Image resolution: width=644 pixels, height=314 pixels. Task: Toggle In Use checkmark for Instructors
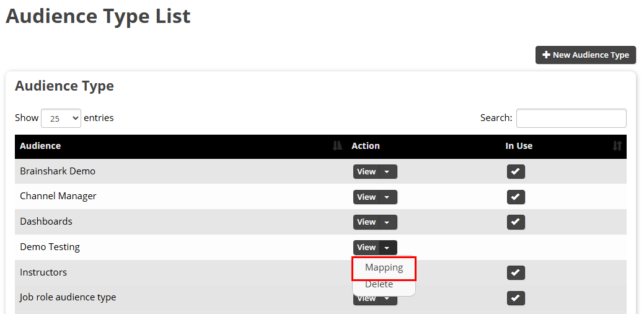point(516,273)
